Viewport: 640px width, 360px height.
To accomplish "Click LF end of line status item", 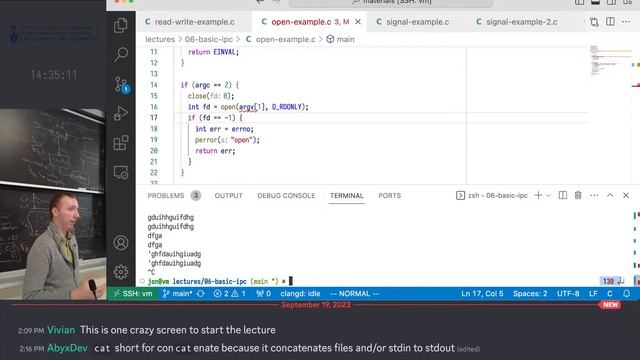I will pyautogui.click(x=593, y=293).
